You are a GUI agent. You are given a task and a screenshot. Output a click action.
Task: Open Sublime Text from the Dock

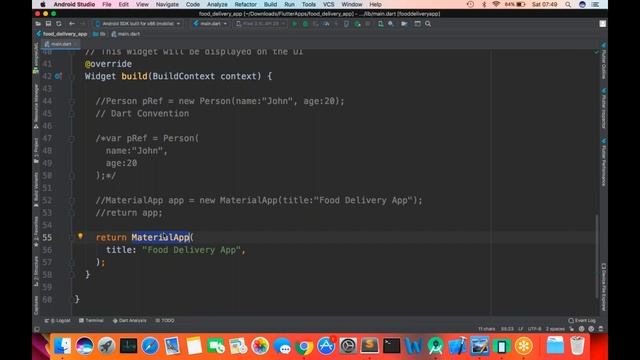coord(369,346)
